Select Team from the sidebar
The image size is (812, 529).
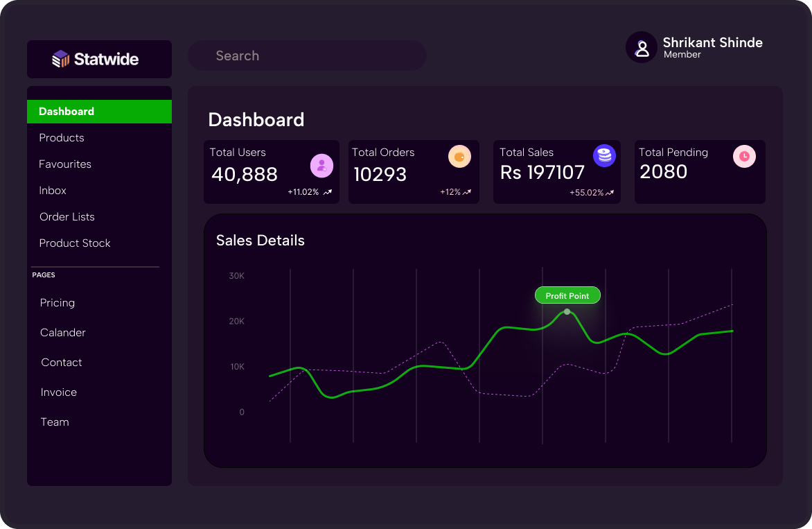coord(55,422)
